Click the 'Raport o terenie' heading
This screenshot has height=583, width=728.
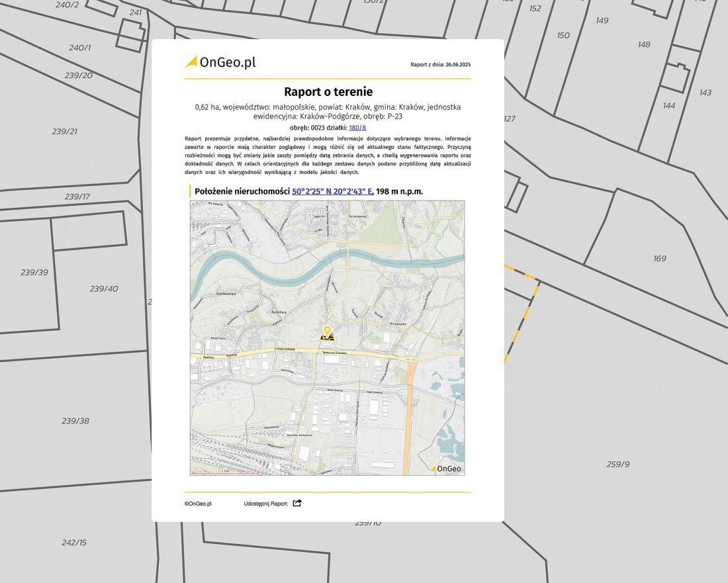point(328,91)
